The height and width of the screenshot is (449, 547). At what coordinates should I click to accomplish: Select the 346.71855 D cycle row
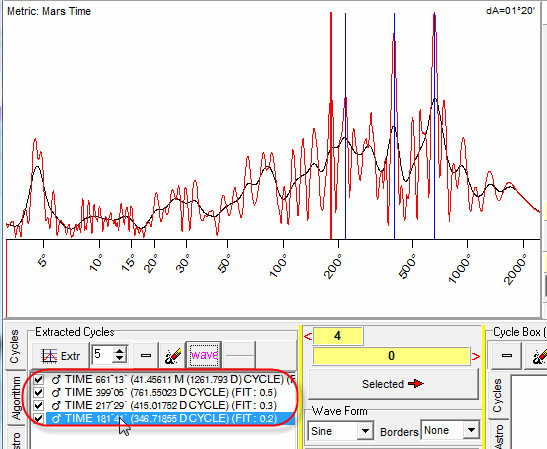(x=171, y=418)
